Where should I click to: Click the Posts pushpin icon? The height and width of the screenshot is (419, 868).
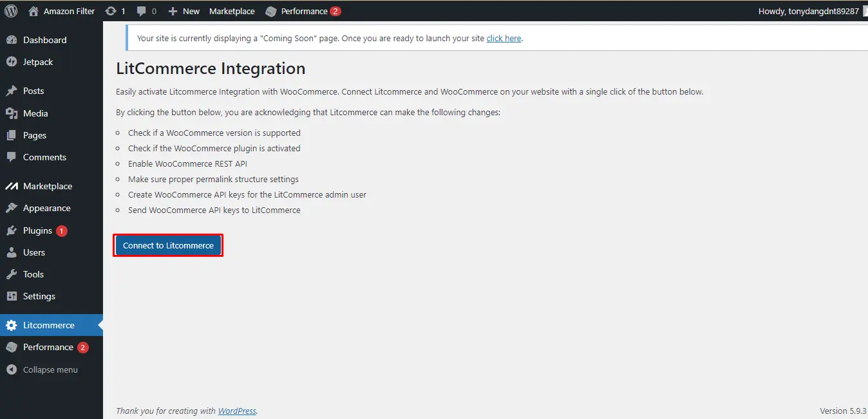pyautogui.click(x=12, y=91)
